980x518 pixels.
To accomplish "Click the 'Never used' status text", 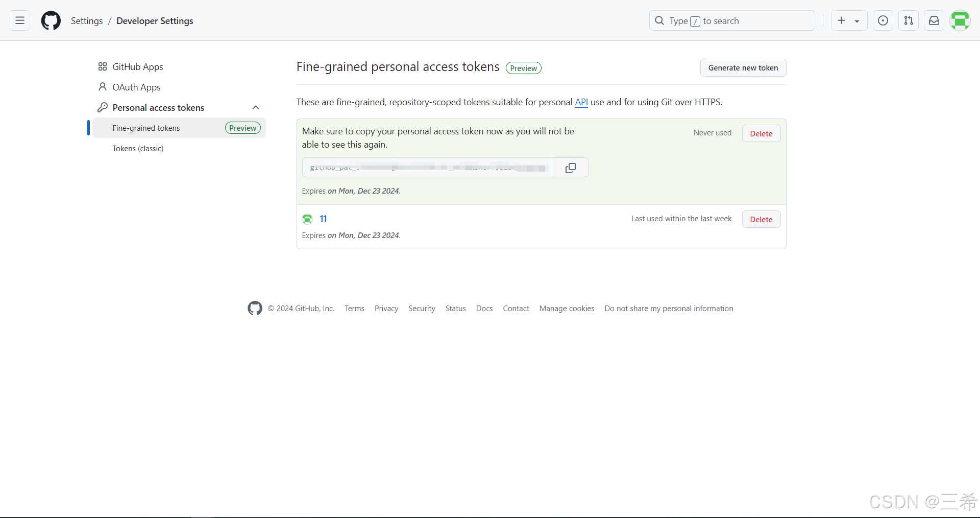I will 712,133.
